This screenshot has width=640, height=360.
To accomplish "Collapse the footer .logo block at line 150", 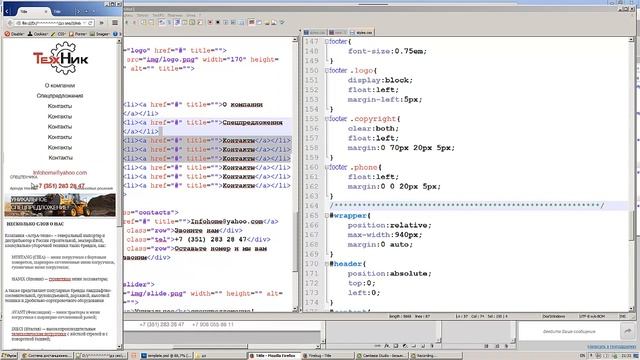I will click(327, 70).
